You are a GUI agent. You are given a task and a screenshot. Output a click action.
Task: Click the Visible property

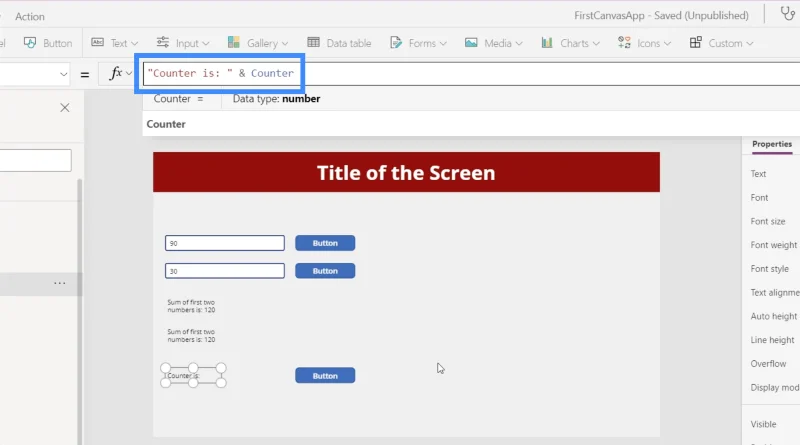point(763,424)
